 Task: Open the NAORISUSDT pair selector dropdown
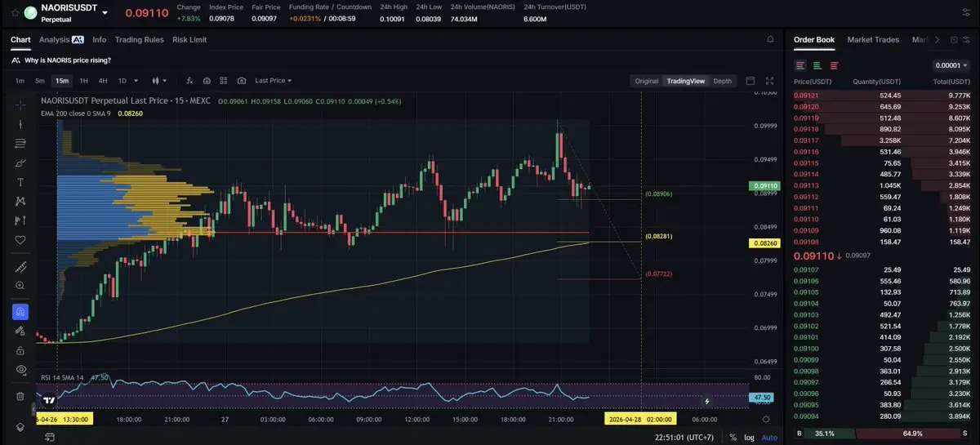pos(105,12)
